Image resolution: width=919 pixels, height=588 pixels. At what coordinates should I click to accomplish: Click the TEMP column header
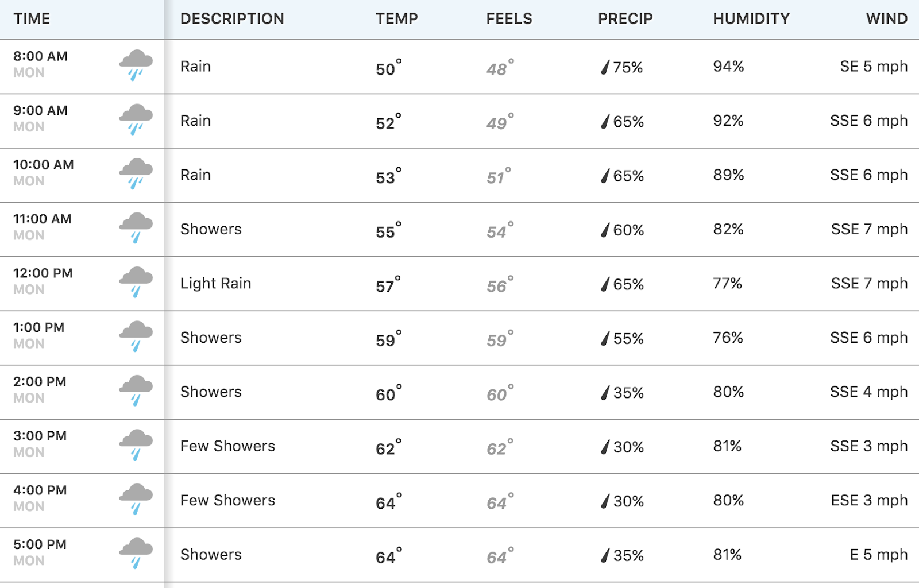coord(397,19)
